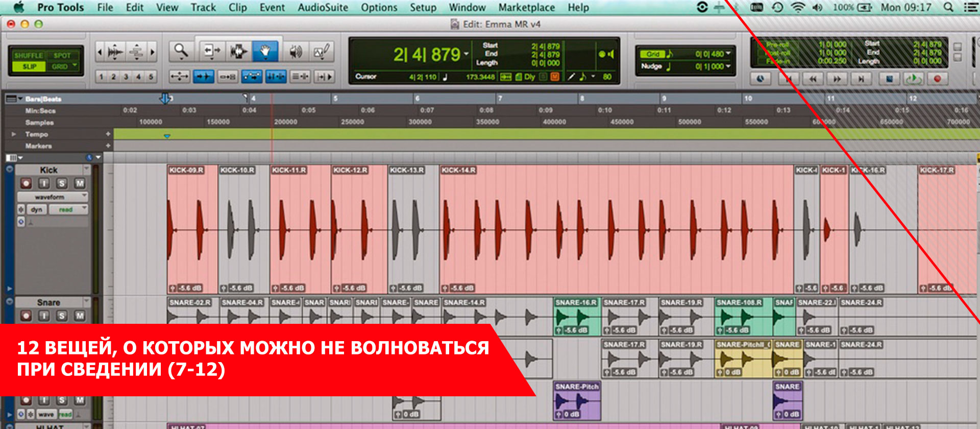Toggle Tab to Transients button
This screenshot has width=980, height=429.
(203, 77)
